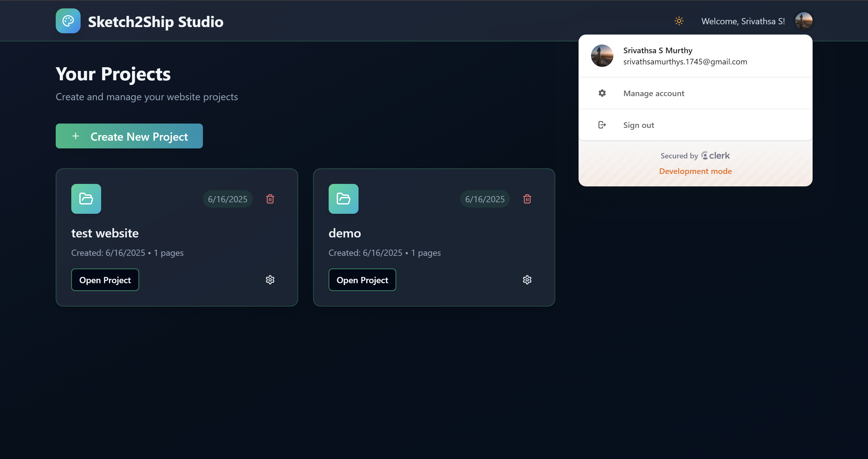Delete the test website project with the trash icon
The image size is (868, 459).
270,199
